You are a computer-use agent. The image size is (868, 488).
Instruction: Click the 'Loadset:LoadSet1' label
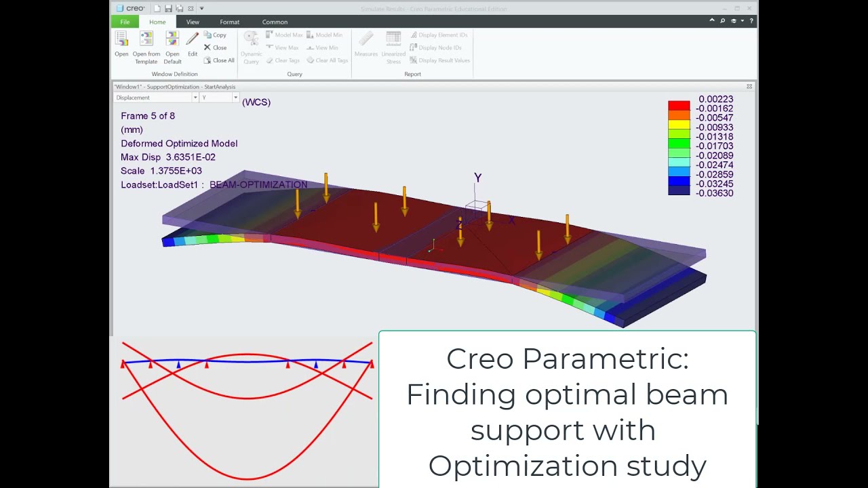click(159, 184)
